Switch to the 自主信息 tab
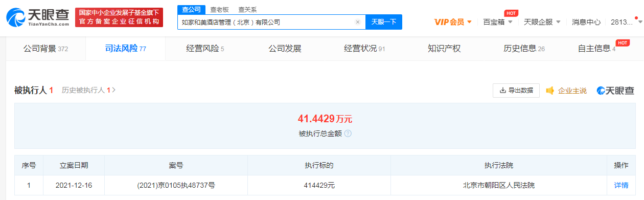This screenshot has width=644, height=200. (x=596, y=49)
